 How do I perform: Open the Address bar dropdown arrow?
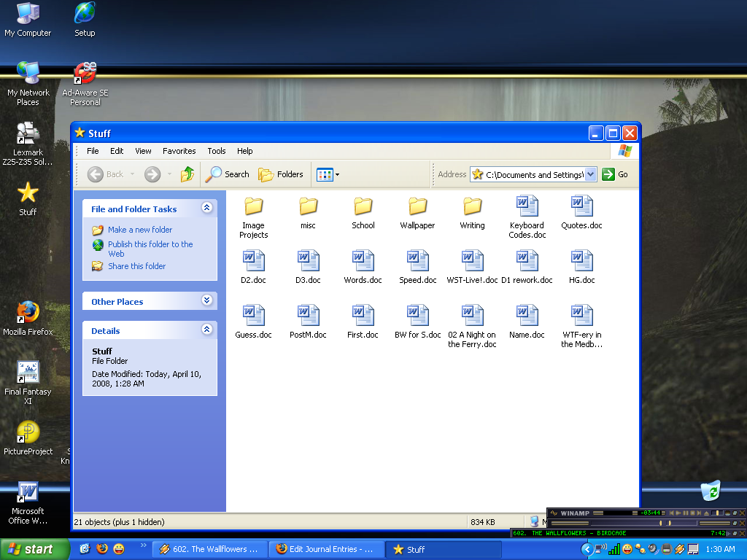click(x=590, y=174)
